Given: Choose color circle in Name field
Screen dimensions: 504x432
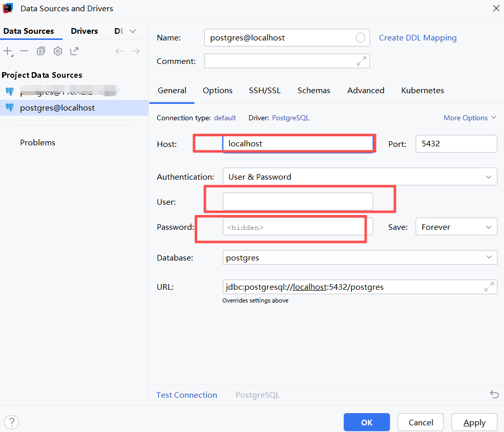Looking at the screenshot, I should (360, 37).
